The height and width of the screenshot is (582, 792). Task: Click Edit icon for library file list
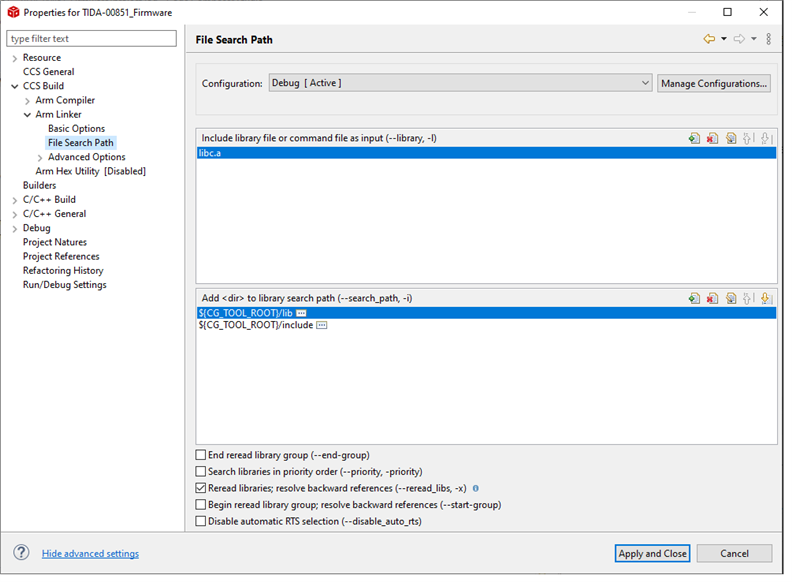pos(731,138)
